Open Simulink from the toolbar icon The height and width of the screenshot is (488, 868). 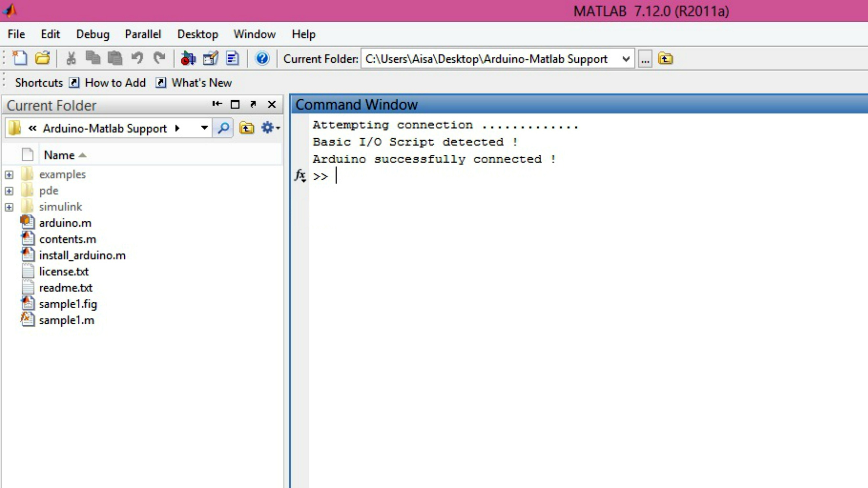[x=188, y=58]
